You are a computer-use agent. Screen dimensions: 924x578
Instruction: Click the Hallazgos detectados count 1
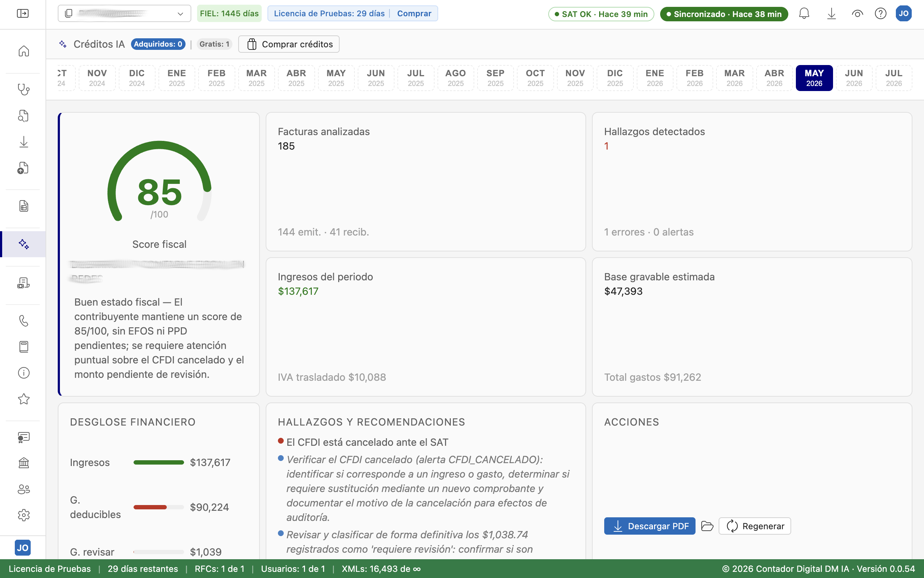pos(606,146)
